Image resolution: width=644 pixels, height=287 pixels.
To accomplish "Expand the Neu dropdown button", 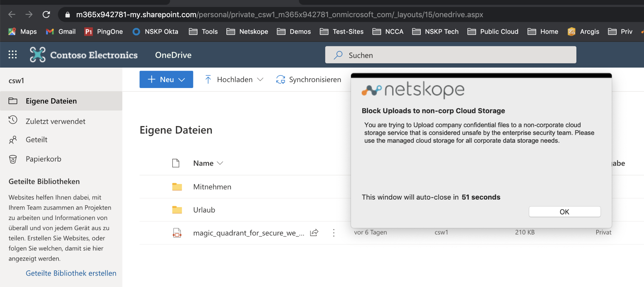I will click(x=166, y=80).
